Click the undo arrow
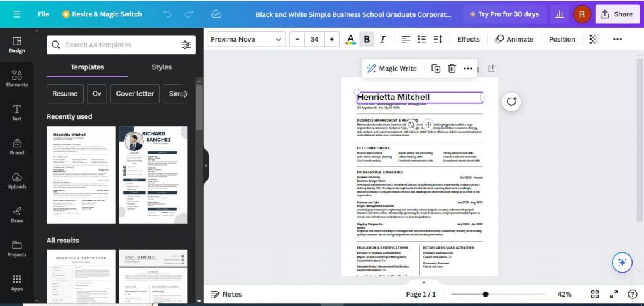The width and height of the screenshot is (644, 306). (x=167, y=14)
